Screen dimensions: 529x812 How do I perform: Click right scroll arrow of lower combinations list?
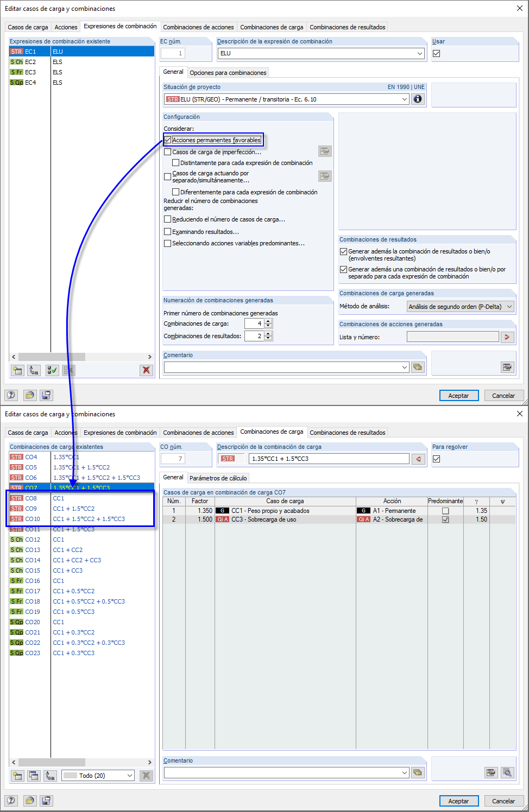(x=150, y=762)
